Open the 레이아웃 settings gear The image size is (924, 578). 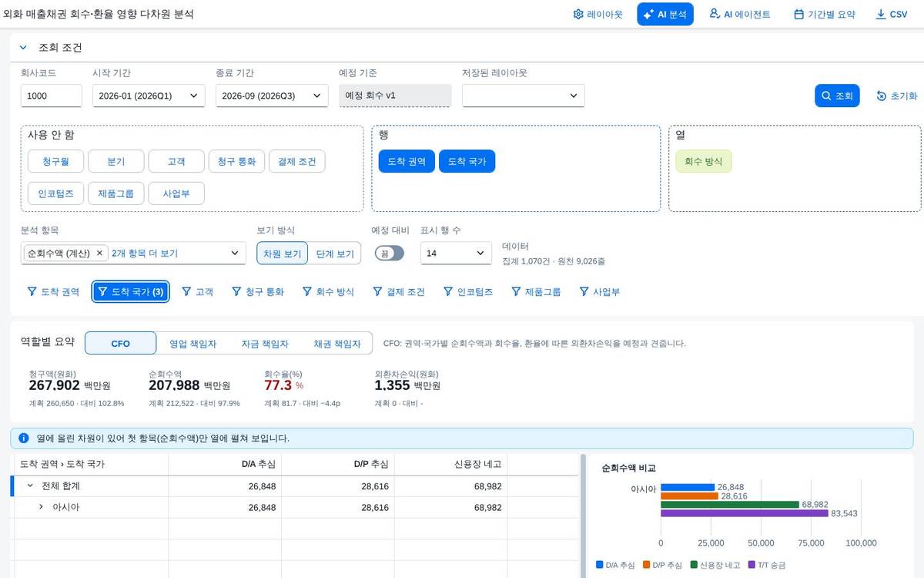(598, 14)
